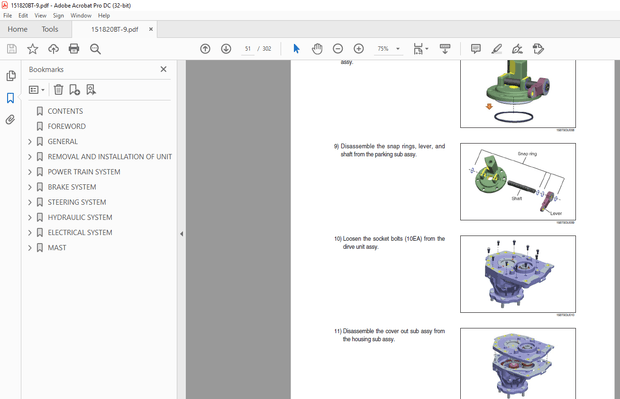Select the highlight text pen tool
The width and height of the screenshot is (620, 399).
pos(497,49)
